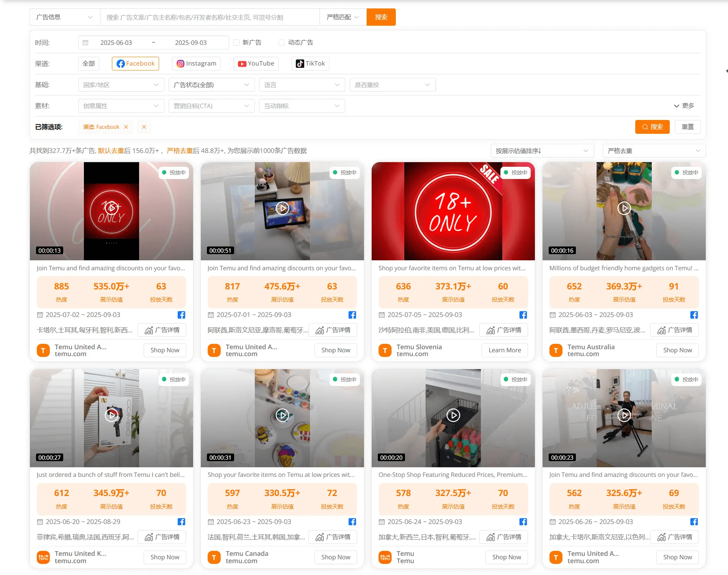Viewport: 728px width, 575px height.
Task: Open 广告详情 for Temu Slovenia ad
Action: click(x=504, y=330)
